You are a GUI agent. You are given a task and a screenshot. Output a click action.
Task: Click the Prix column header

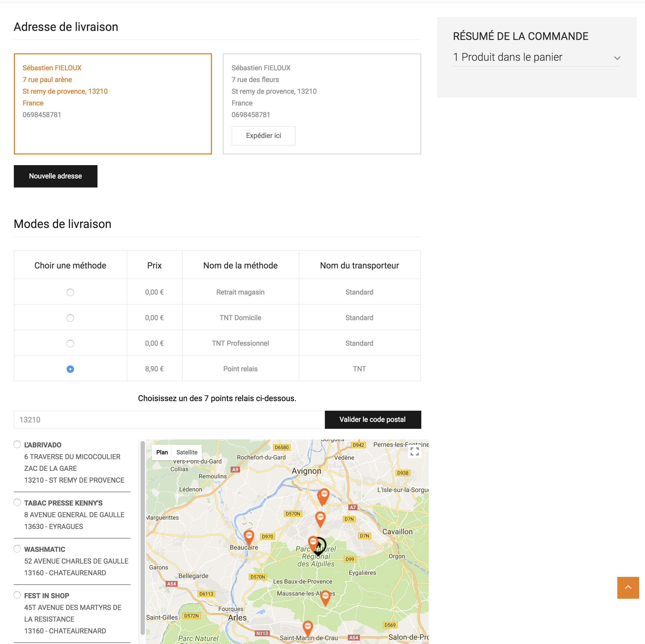pos(154,266)
